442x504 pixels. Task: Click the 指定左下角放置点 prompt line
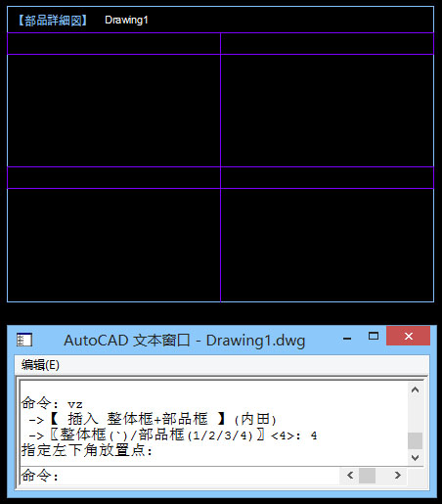(x=87, y=450)
